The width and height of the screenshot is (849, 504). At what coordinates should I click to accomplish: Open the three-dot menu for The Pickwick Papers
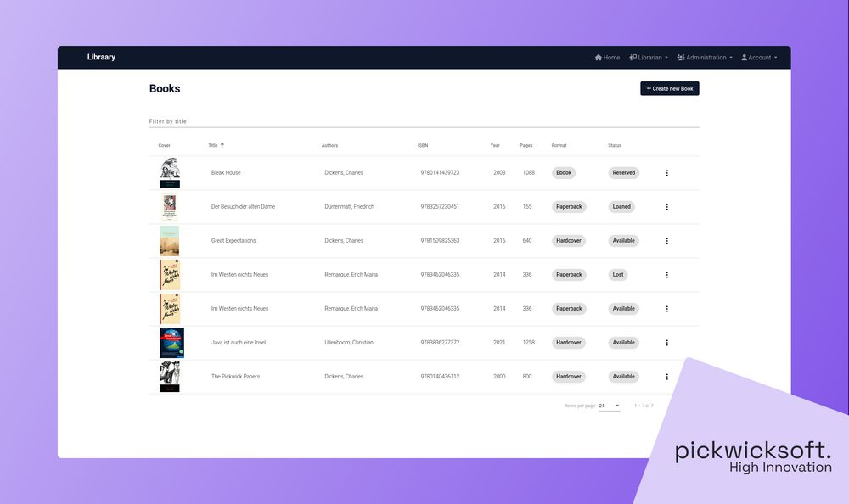[x=666, y=377]
